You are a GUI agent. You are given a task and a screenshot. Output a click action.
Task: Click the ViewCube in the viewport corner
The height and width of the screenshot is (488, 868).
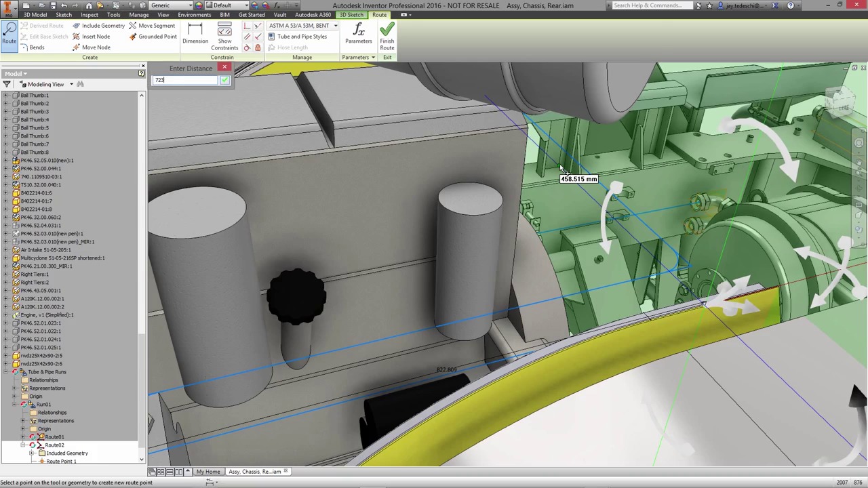tap(839, 103)
